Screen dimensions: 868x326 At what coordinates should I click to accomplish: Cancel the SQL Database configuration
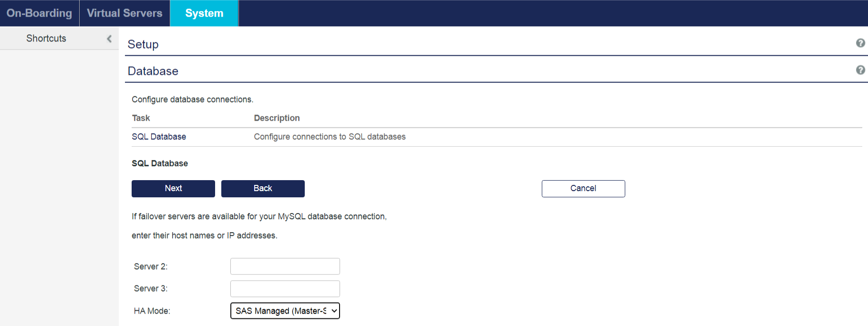583,188
